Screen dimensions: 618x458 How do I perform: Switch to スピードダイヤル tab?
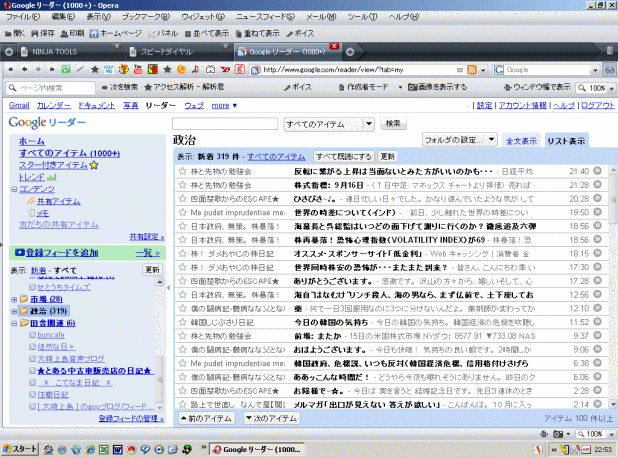[x=179, y=52]
